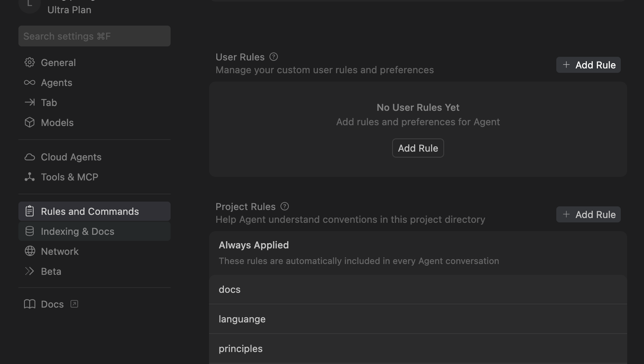Click the Search settings field
This screenshot has height=364, width=644.
[95, 36]
